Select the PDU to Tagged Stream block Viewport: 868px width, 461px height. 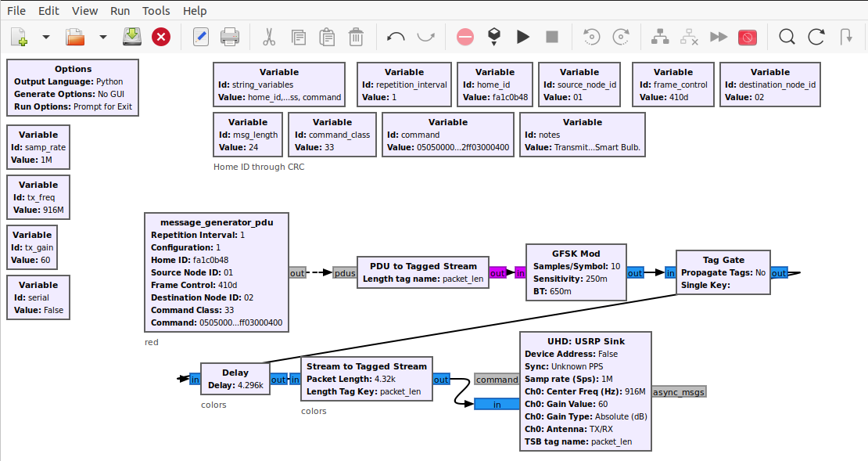[x=423, y=272]
